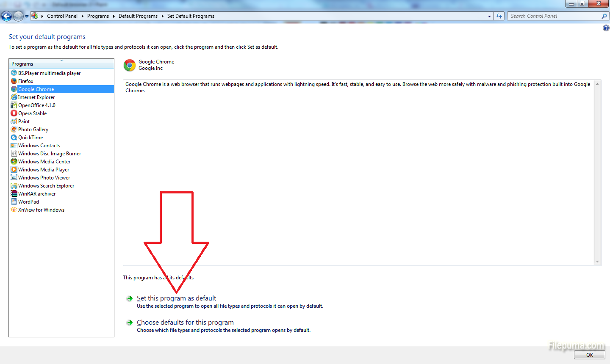Click description scrollbar down arrow
Viewport: 610px width, 364px height.
(597, 262)
